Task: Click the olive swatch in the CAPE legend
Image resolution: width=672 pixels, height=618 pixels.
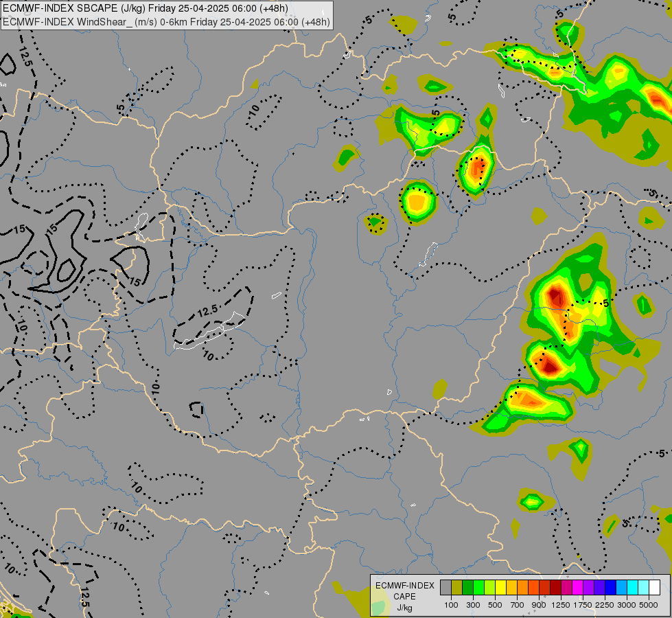Action: [457, 588]
